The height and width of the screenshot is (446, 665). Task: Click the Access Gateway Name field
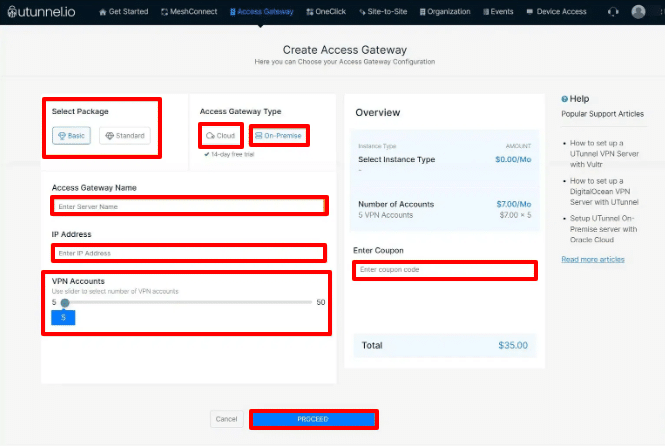pyautogui.click(x=189, y=206)
